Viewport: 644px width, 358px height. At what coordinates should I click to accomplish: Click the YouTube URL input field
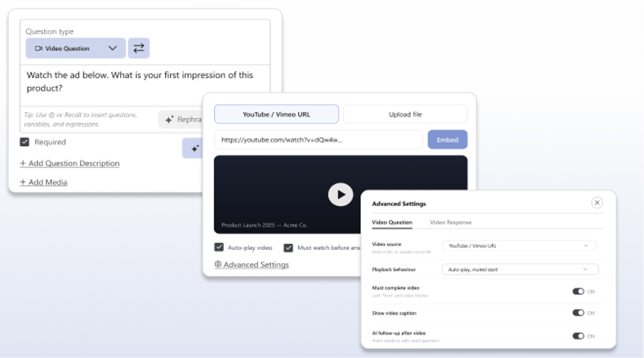pos(318,139)
